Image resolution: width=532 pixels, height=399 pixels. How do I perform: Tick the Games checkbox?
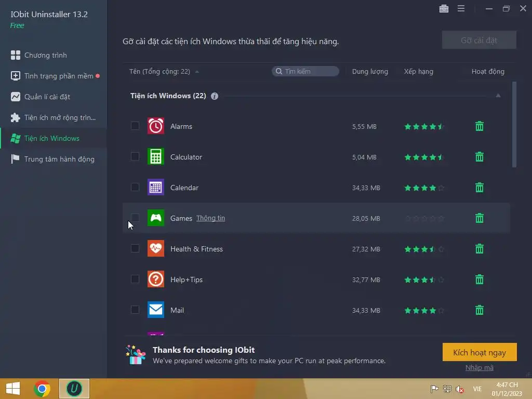point(135,218)
